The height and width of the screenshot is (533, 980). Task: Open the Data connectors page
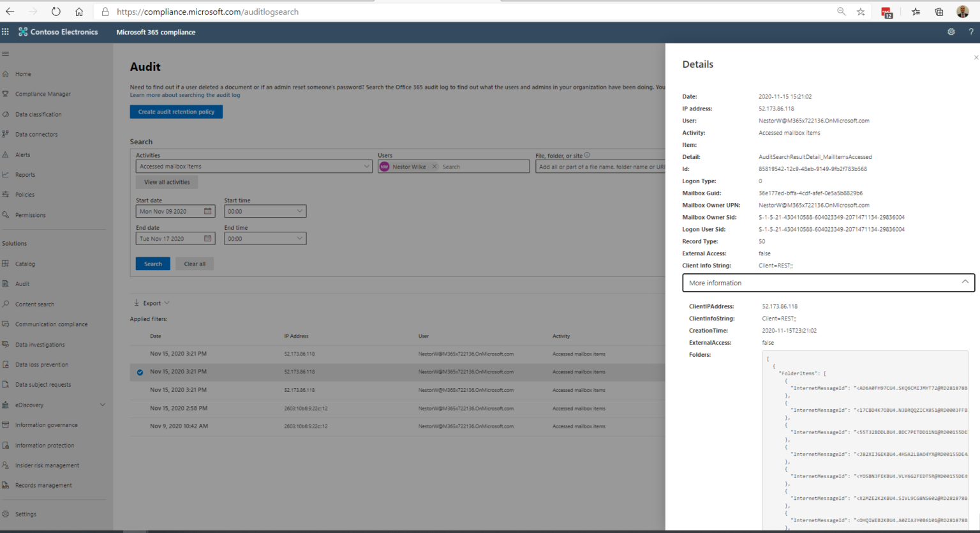pos(35,134)
